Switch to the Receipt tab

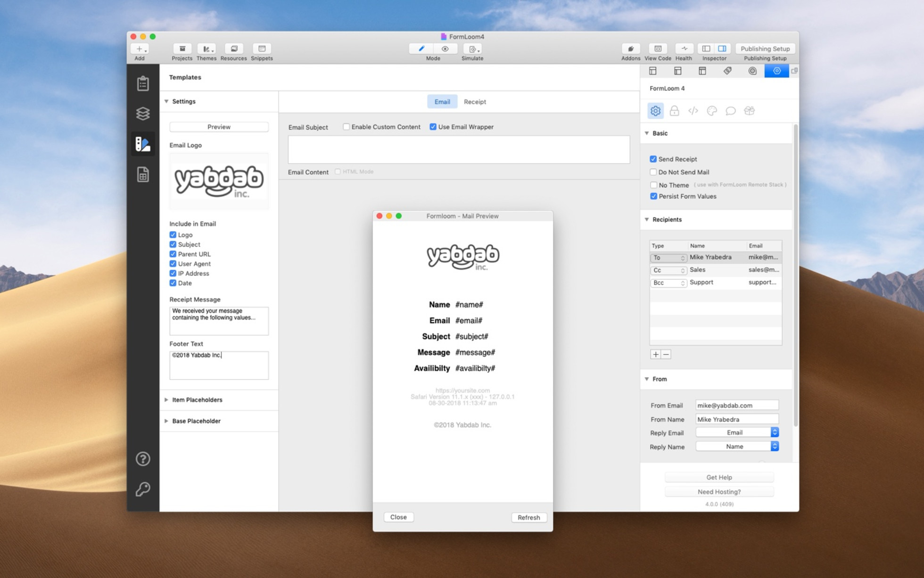click(474, 102)
